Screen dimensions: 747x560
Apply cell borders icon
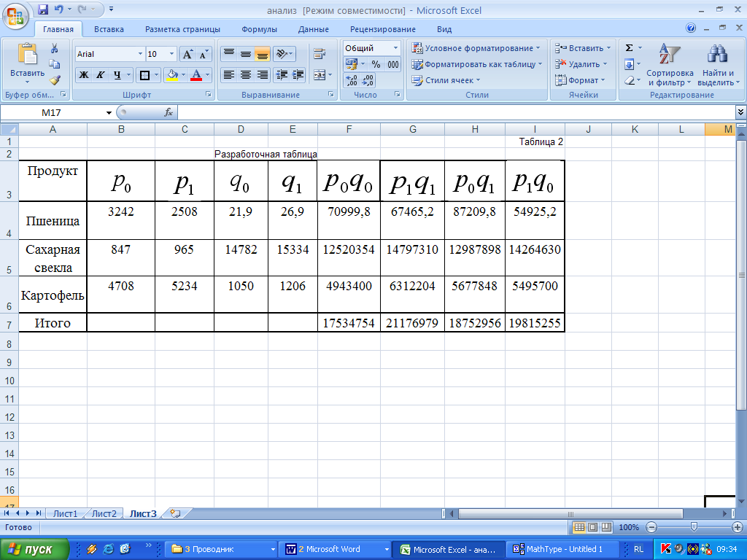point(144,75)
